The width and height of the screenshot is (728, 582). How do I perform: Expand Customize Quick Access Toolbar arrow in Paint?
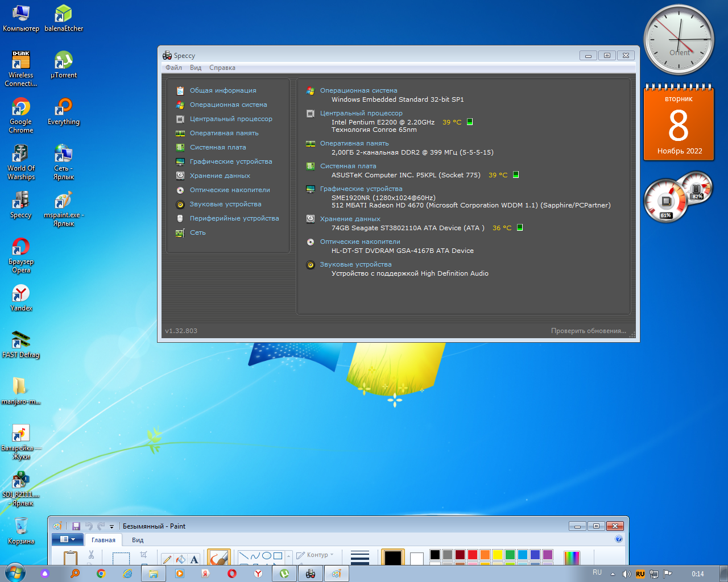[112, 527]
